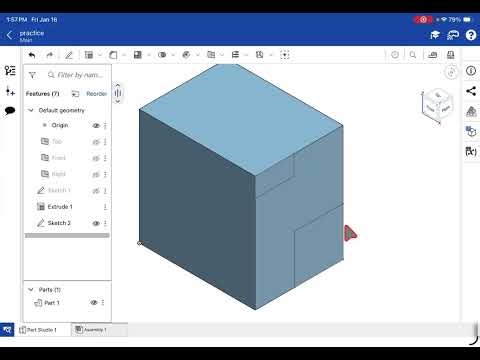
Task: Show the hidden Top plane
Action: point(96,142)
